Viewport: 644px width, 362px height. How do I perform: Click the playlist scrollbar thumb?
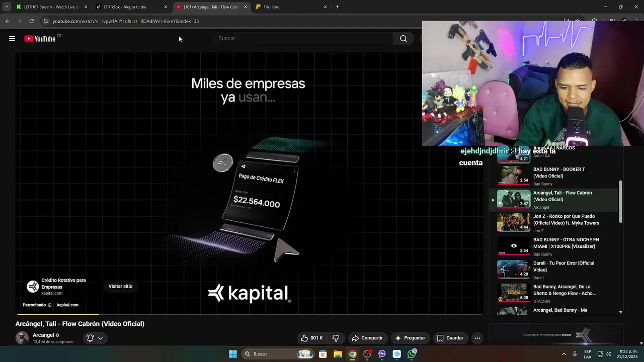(x=620, y=201)
